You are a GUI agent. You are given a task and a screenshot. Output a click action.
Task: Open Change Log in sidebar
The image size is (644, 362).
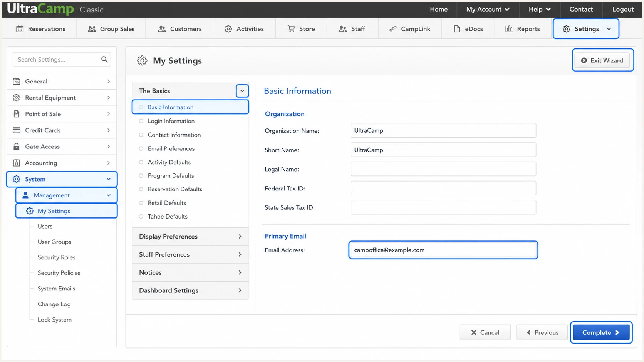click(x=54, y=304)
